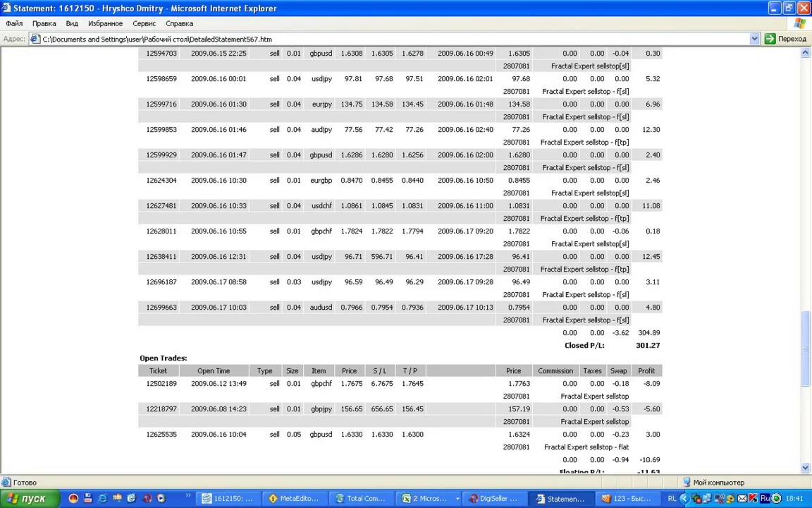Click the envelope mail tray icon
The height and width of the screenshot is (508, 812).
tap(742, 499)
